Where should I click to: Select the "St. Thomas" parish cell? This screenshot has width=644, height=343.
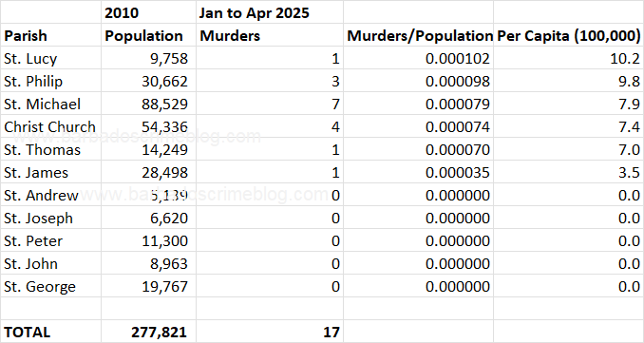pyautogui.click(x=50, y=149)
